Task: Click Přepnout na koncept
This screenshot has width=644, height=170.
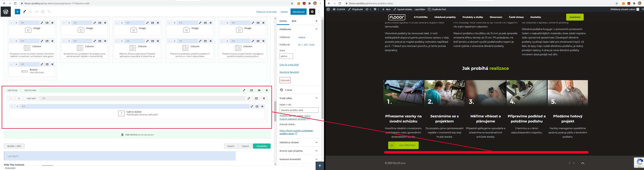Action: (266, 12)
